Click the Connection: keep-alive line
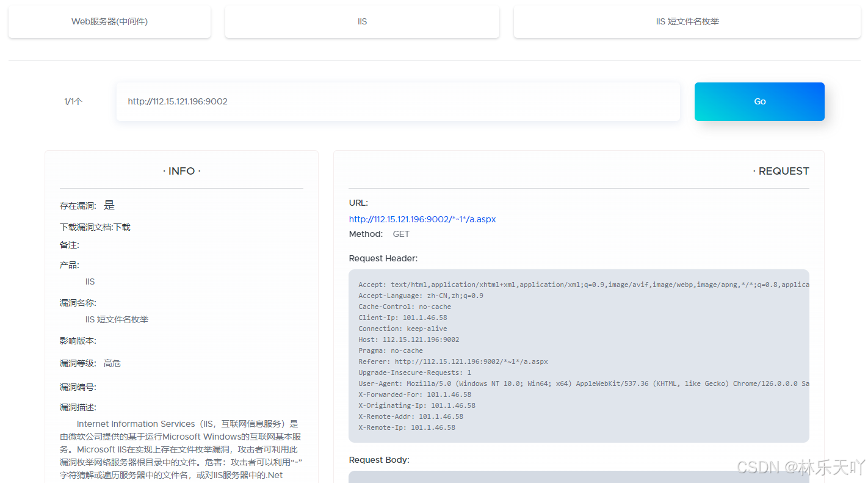The image size is (868, 483). pos(403,329)
